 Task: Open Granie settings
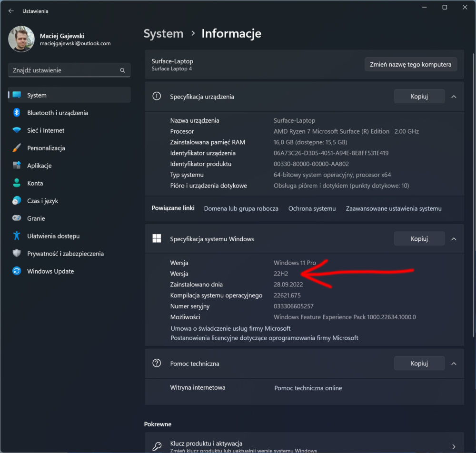click(x=36, y=218)
